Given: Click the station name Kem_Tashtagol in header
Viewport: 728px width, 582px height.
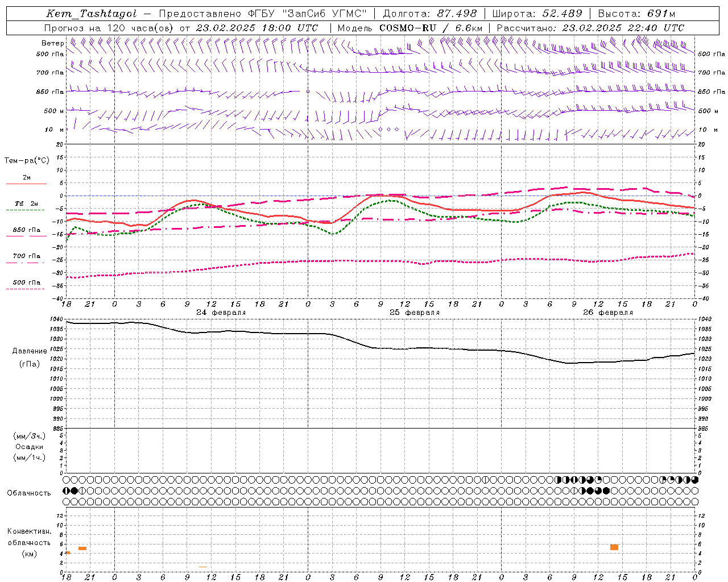Looking at the screenshot, I should tap(91, 14).
